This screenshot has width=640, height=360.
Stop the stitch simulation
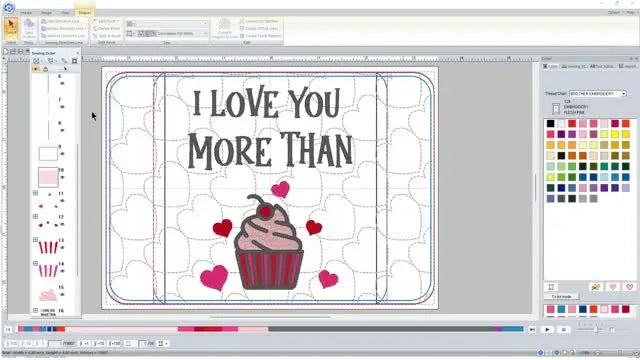(564, 329)
